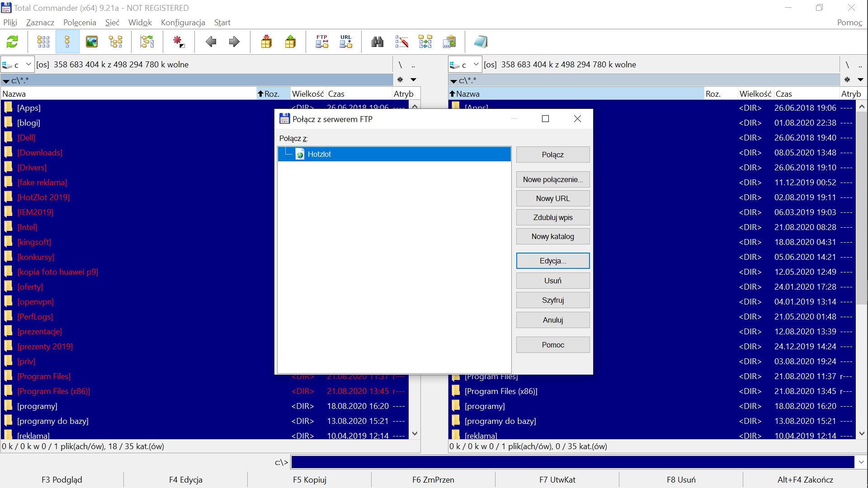Click the Szyfruj button

(x=553, y=300)
